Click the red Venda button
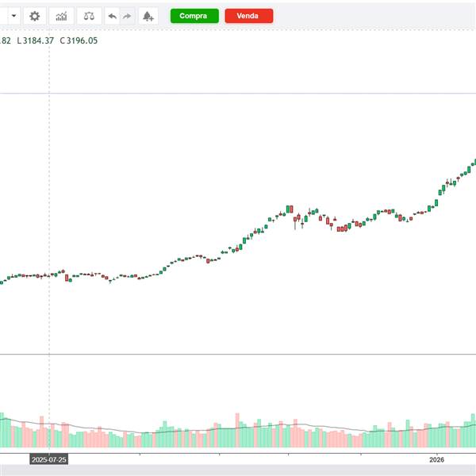476x476 pixels. click(x=249, y=16)
